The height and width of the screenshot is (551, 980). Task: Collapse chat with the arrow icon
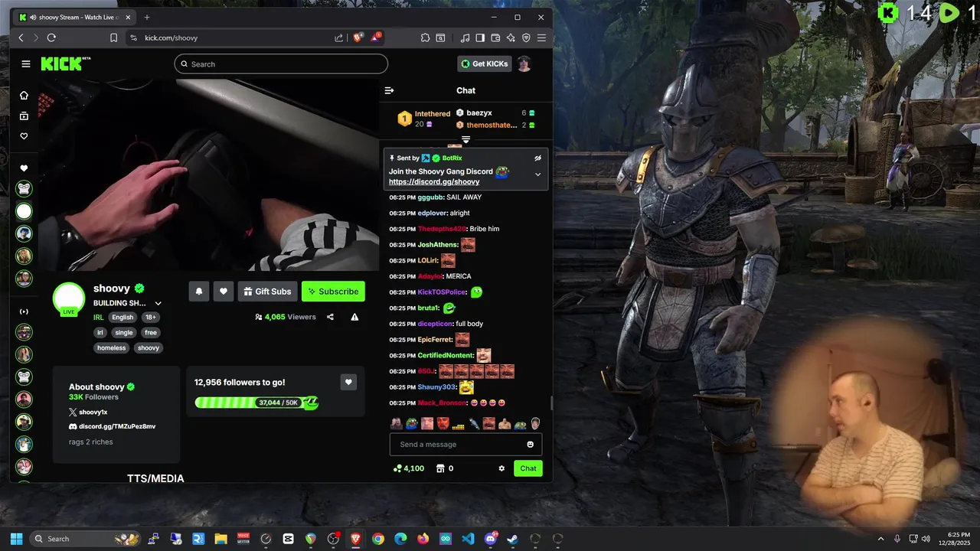point(389,90)
